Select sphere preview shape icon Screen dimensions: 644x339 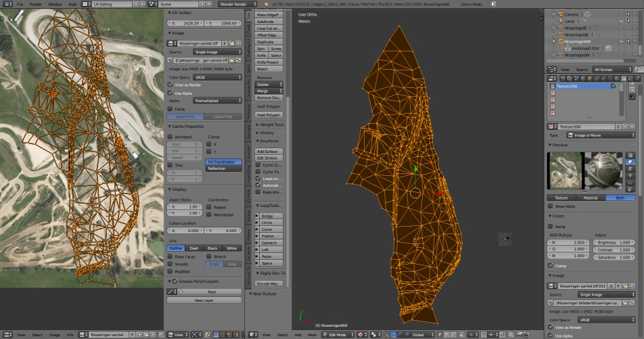tap(630, 162)
